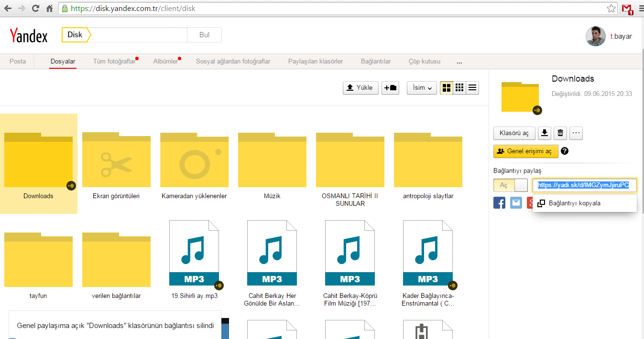
Task: Click the Yükle upload button
Action: pyautogui.click(x=361, y=88)
